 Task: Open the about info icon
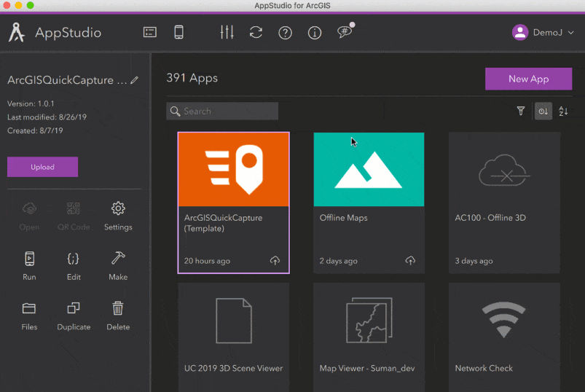click(315, 33)
